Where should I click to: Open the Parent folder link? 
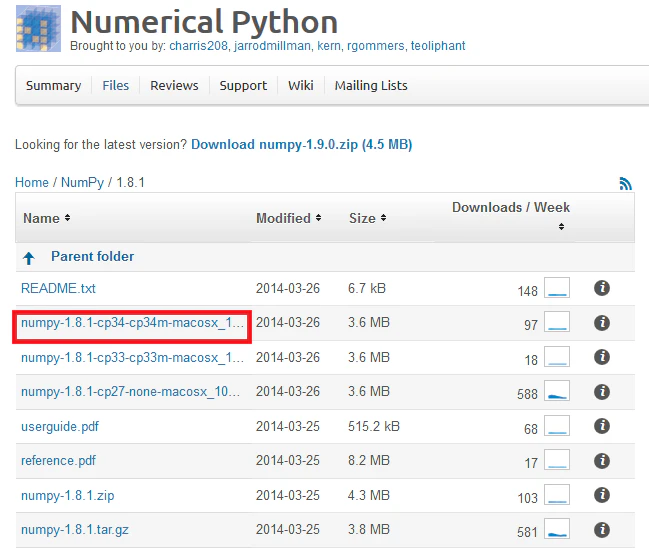click(93, 256)
